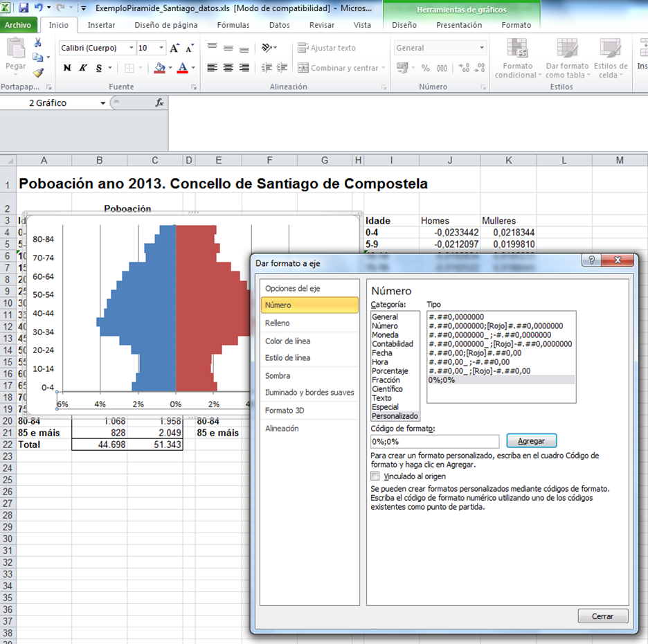Click the Undo arrow icon
This screenshot has height=644, width=648.
point(39,8)
